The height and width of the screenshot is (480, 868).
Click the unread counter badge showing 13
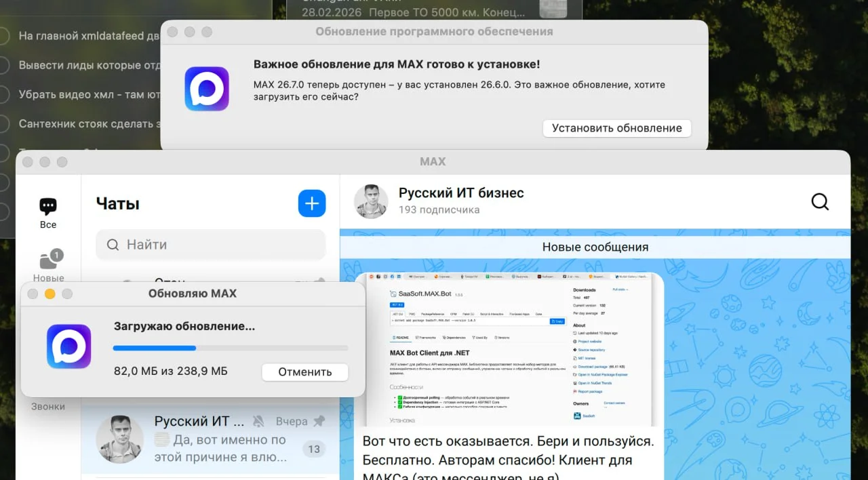[x=313, y=449]
